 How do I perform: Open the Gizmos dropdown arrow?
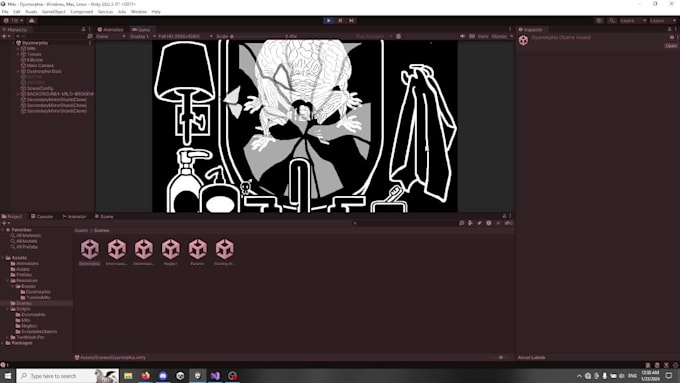coord(511,36)
